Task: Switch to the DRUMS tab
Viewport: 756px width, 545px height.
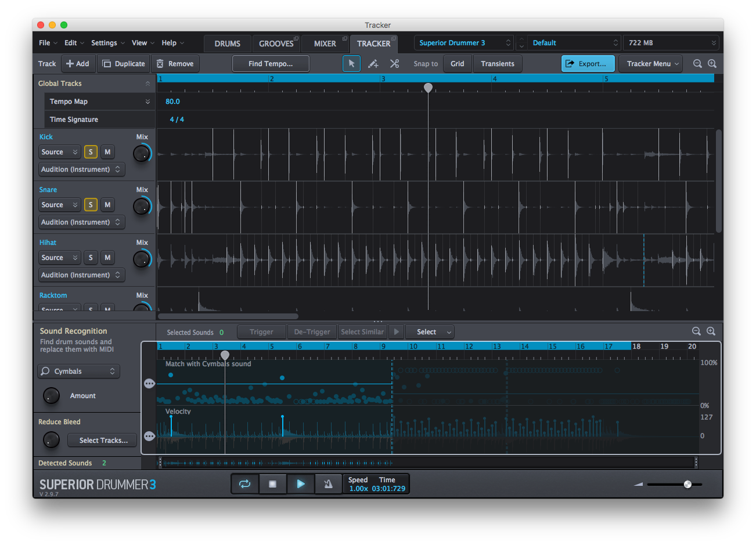Action: (228, 44)
